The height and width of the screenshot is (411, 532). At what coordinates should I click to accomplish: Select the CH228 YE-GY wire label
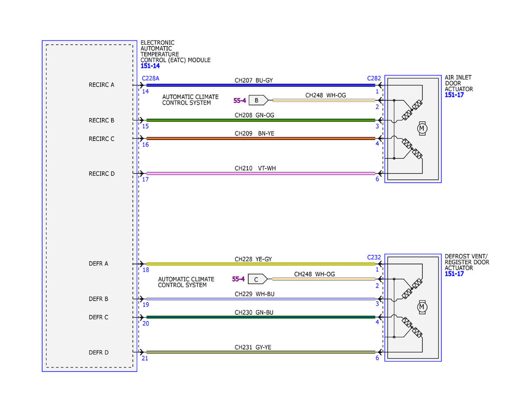coord(253,259)
